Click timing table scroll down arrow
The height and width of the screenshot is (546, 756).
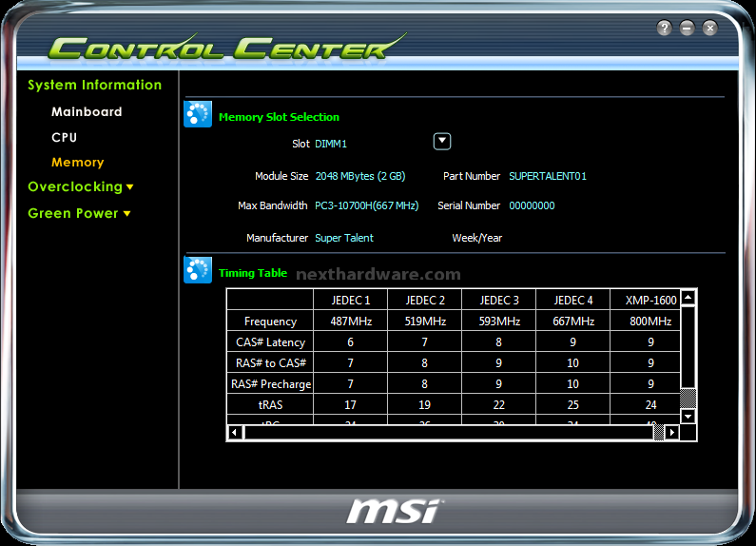click(x=688, y=416)
